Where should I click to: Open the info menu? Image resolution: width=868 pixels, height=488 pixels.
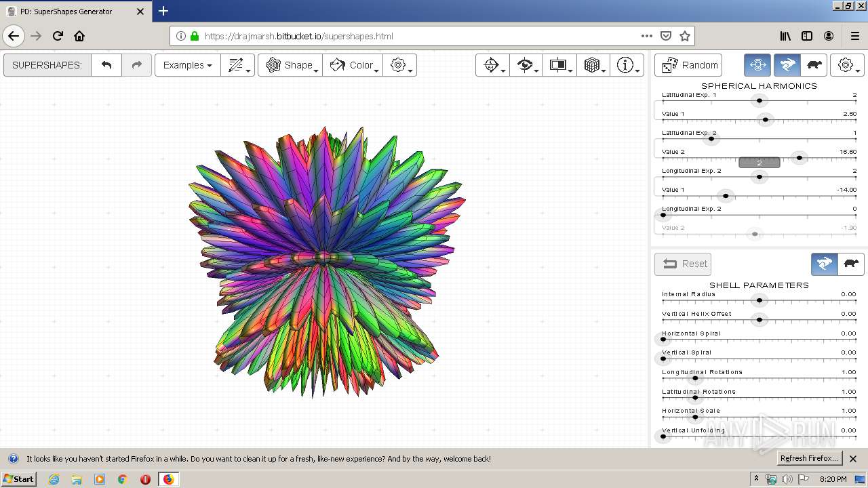[627, 65]
